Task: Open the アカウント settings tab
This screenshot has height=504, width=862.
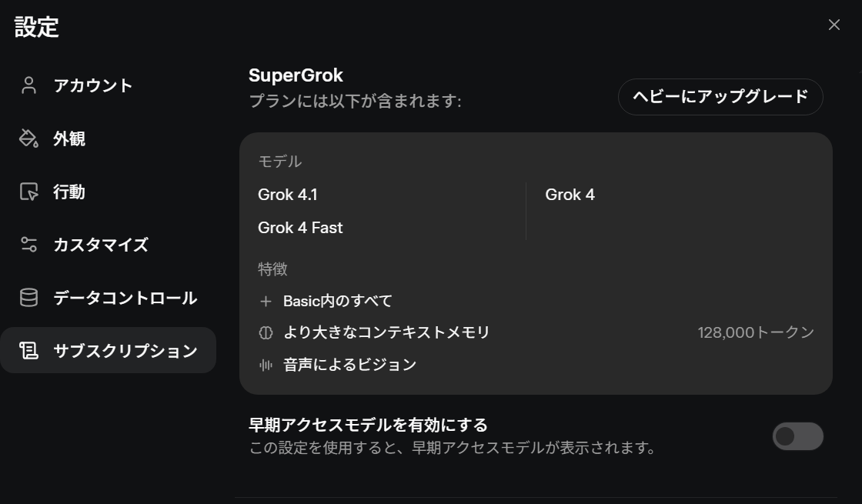Action: (x=93, y=85)
